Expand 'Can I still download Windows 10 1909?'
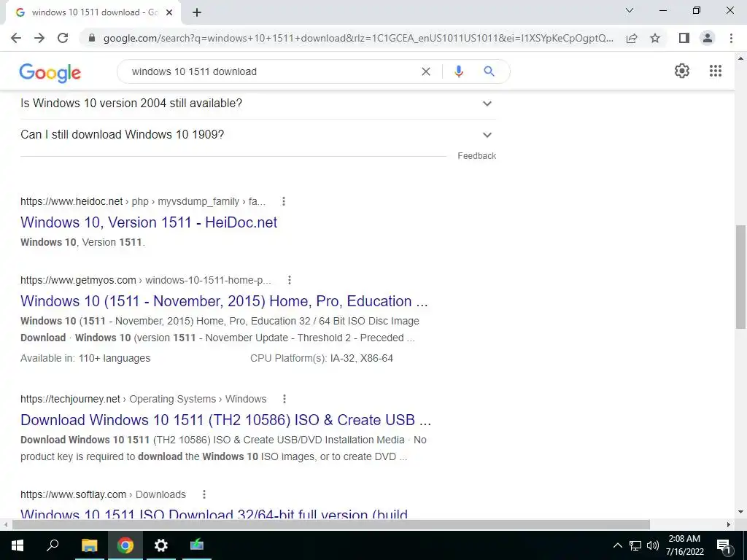The width and height of the screenshot is (747, 560). (x=258, y=135)
